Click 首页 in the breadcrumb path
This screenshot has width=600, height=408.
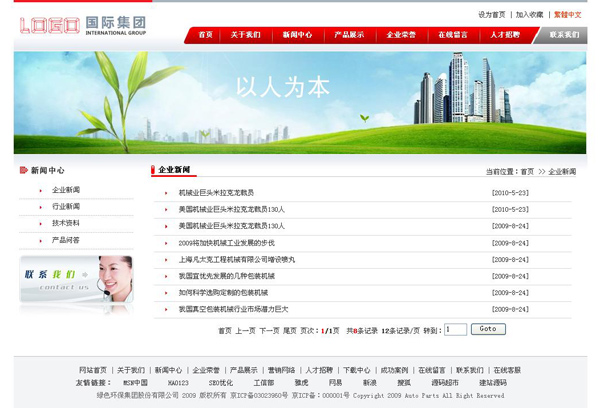[x=527, y=172]
